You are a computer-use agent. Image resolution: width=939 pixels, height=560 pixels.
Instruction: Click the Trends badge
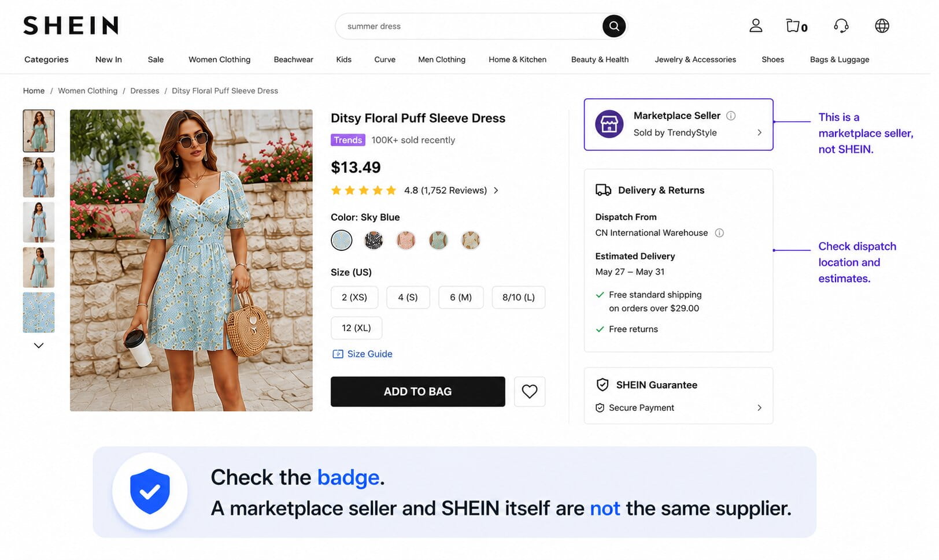(348, 140)
